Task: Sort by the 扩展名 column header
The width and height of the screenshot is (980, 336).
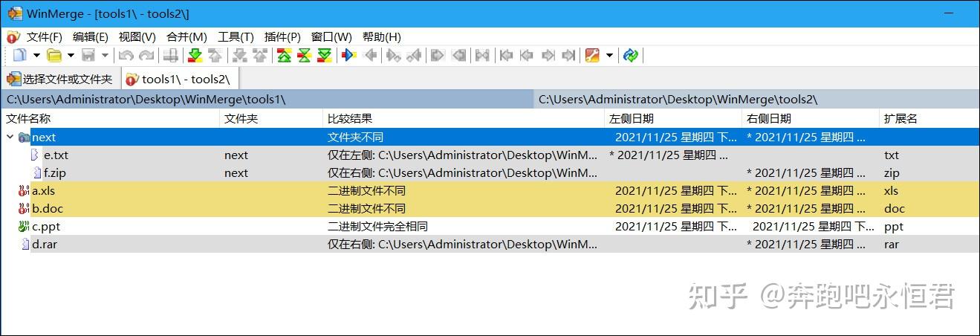Action: (x=929, y=118)
